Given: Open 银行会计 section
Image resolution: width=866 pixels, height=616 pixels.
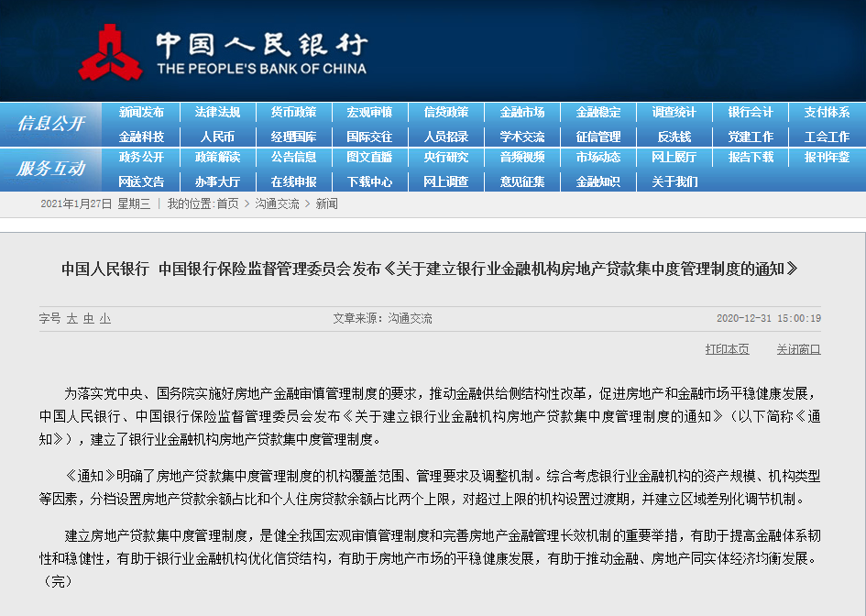Looking at the screenshot, I should 751,112.
